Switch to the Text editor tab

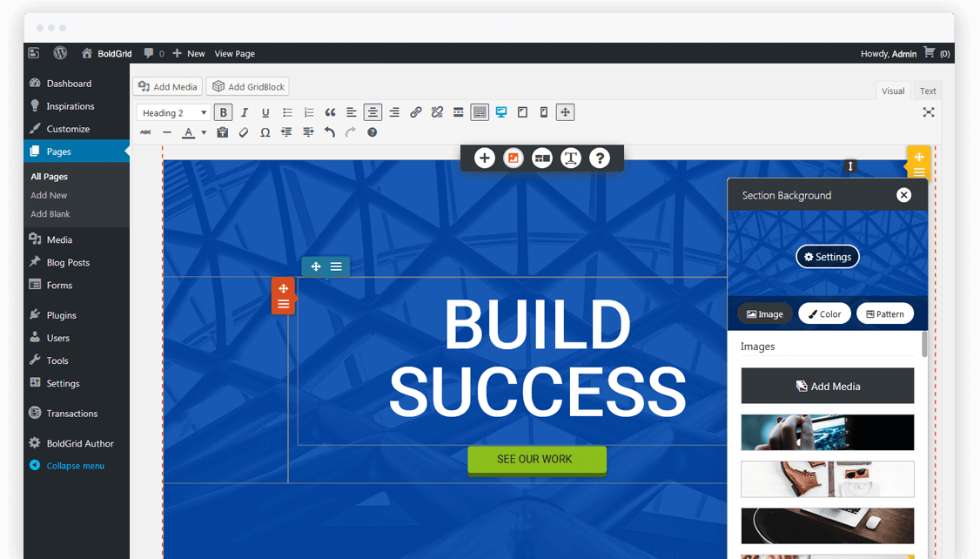coord(928,91)
